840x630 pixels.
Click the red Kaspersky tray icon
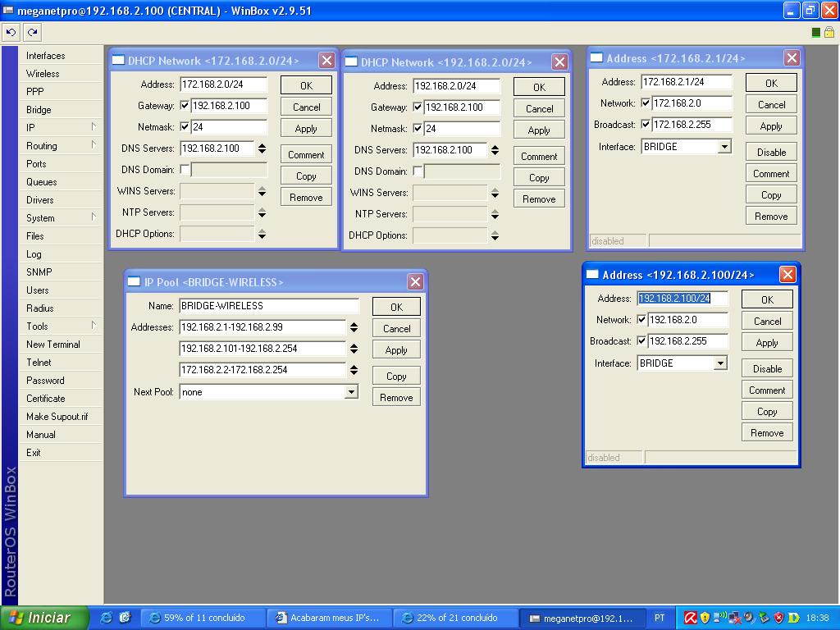[x=689, y=618]
